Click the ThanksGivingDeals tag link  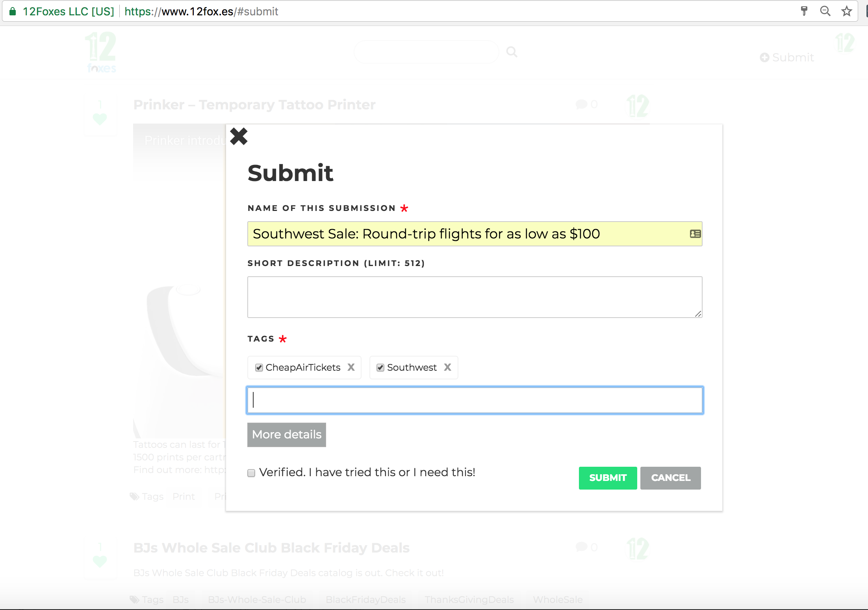pos(469,600)
